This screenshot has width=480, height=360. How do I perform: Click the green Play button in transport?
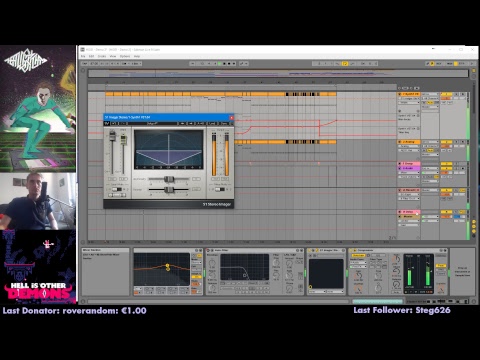(220, 63)
